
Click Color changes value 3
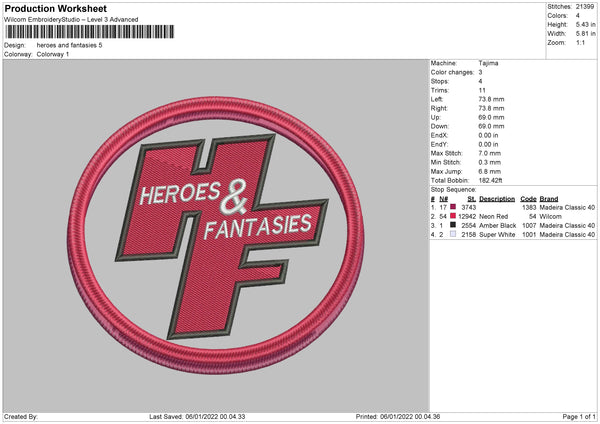(480, 72)
